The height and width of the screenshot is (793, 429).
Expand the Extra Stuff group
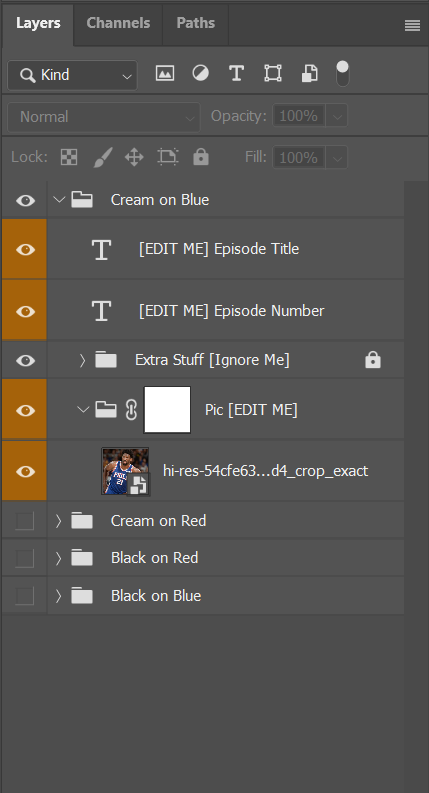[82, 360]
